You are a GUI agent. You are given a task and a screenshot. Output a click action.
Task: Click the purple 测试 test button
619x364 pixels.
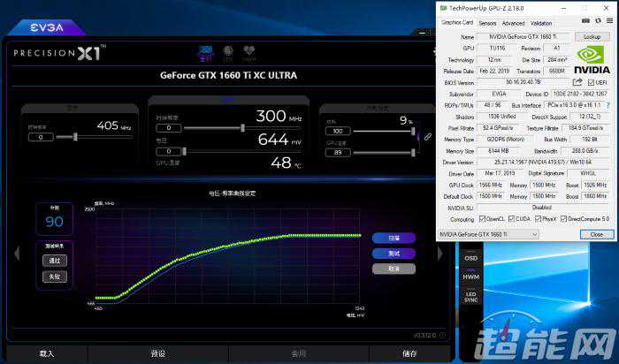pos(393,253)
